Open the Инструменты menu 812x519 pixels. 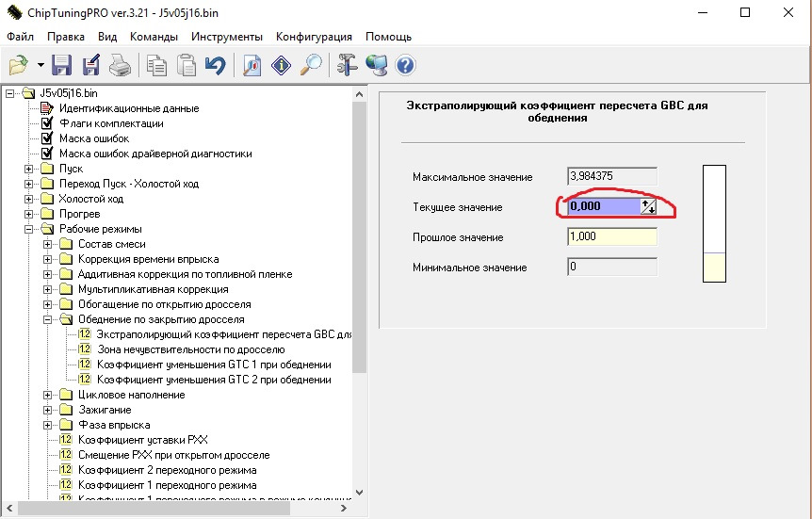(x=227, y=37)
